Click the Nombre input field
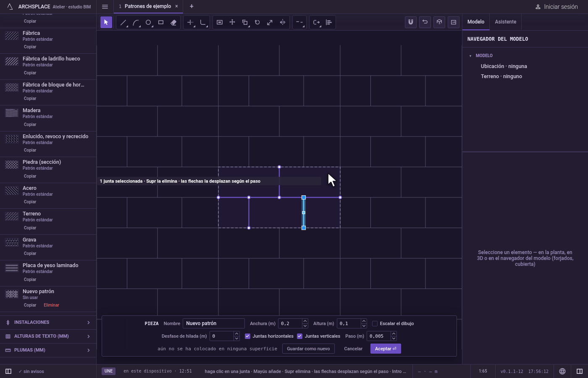 (x=214, y=323)
